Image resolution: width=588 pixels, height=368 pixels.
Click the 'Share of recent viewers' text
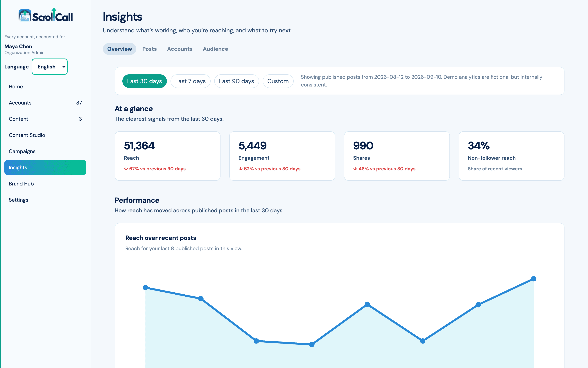495,169
